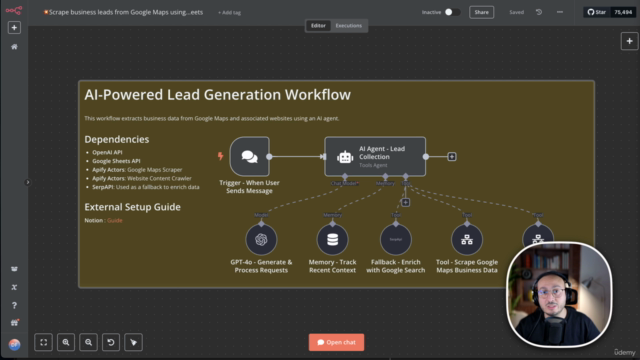This screenshot has width=640, height=360.
Task: Toggle the workflow Inactive switch
Action: (x=452, y=12)
